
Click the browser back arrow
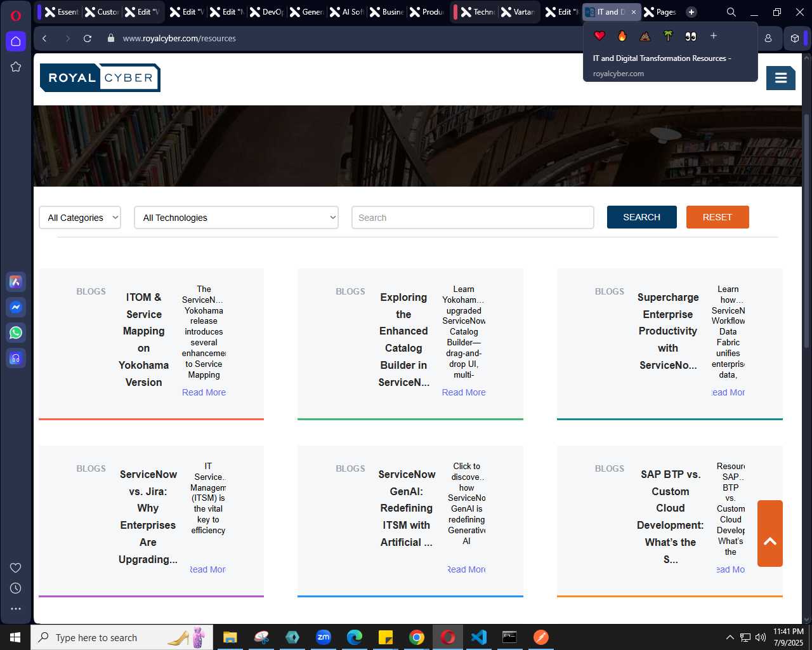pos(44,38)
